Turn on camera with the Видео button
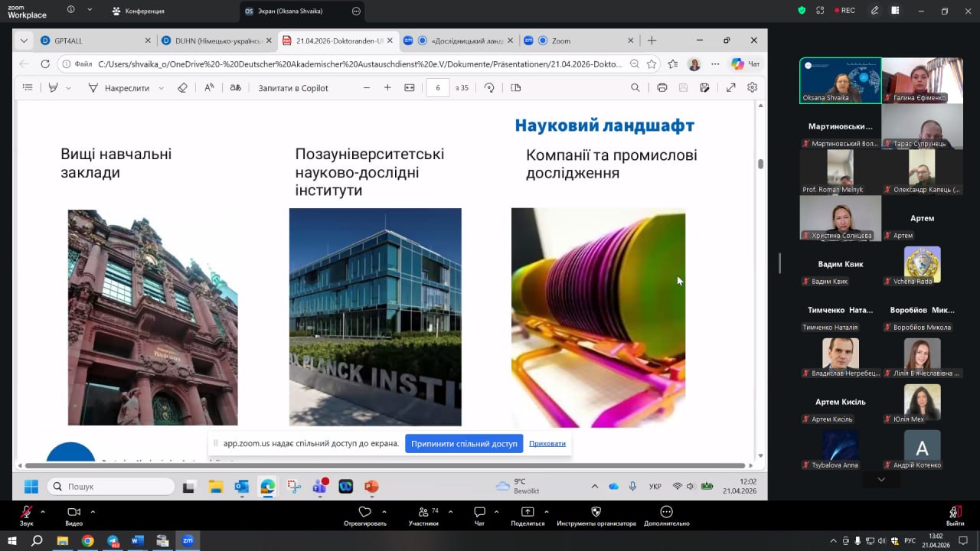The width and height of the screenshot is (980, 551). click(73, 513)
